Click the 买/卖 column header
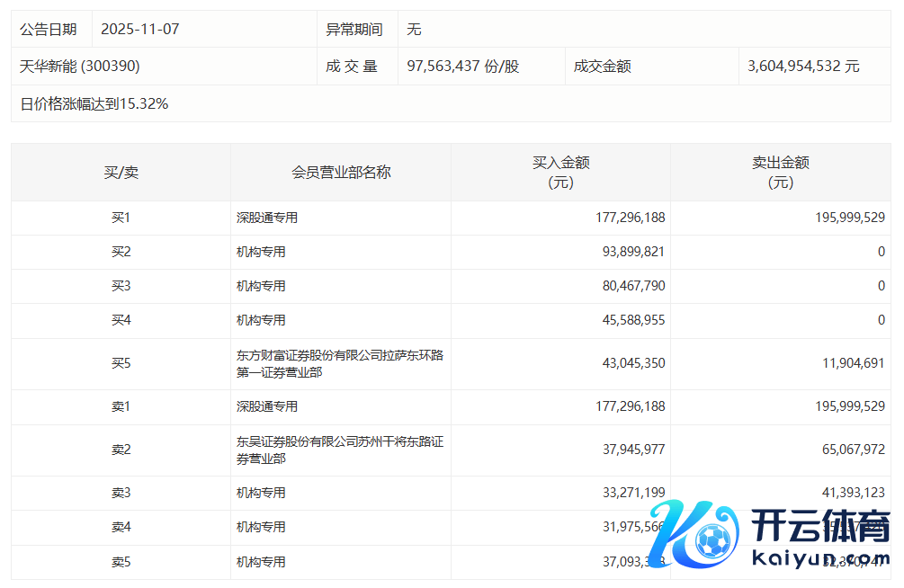The width and height of the screenshot is (904, 588). tap(121, 173)
